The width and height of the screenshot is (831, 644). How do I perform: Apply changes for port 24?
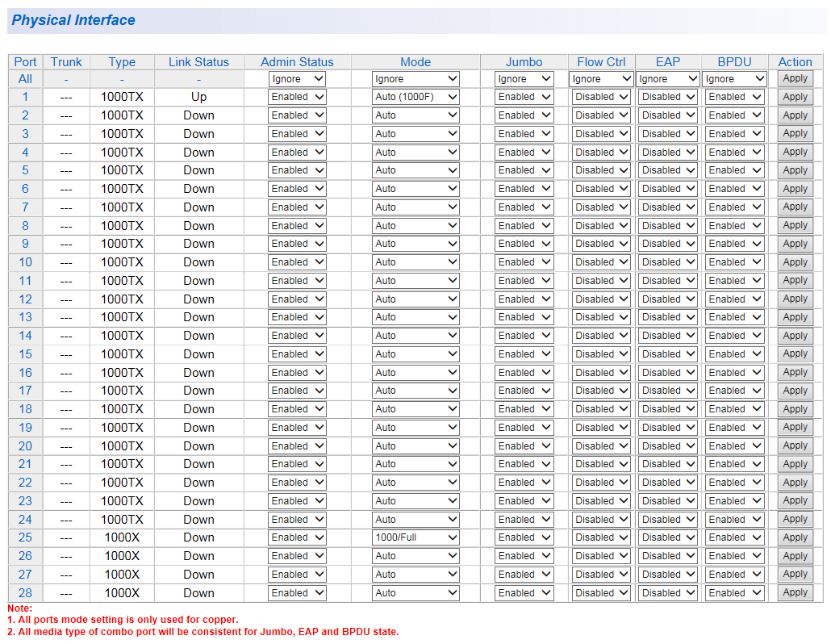[x=795, y=519]
